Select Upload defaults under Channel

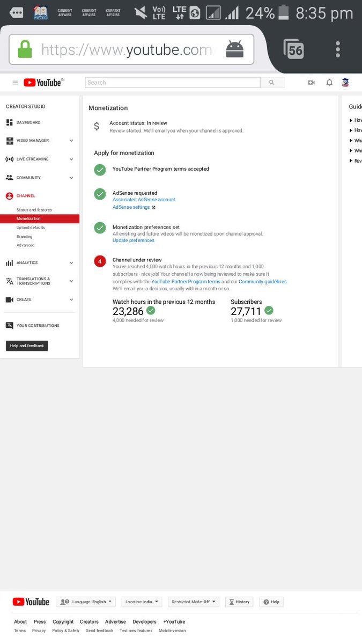coord(31,228)
